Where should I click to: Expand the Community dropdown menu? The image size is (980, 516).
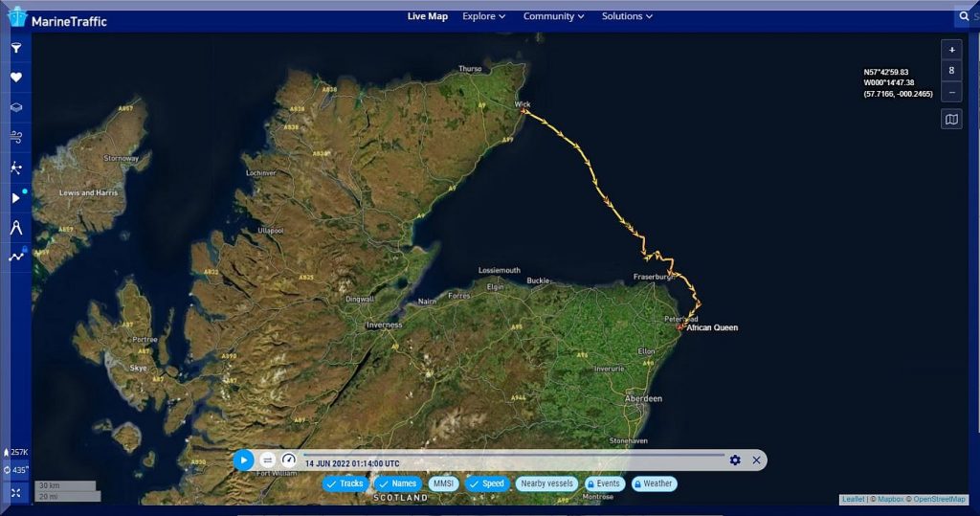click(x=553, y=16)
